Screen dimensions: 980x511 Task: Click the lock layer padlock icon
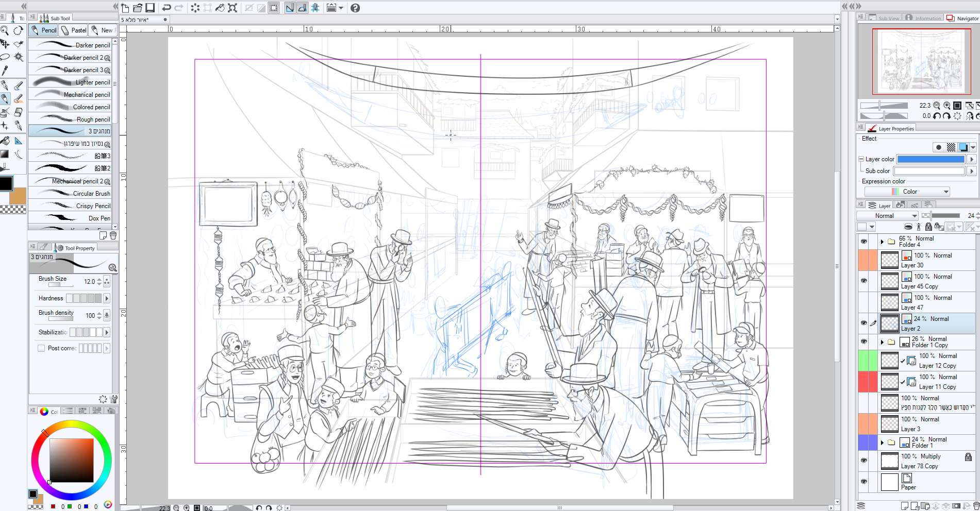[x=928, y=227]
